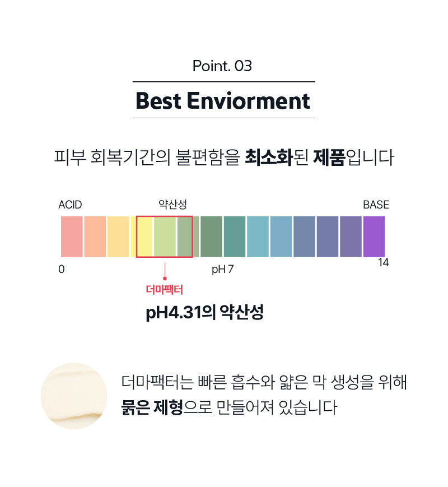Click the Best Enviorment heading
The image size is (448, 487).
coord(223,101)
